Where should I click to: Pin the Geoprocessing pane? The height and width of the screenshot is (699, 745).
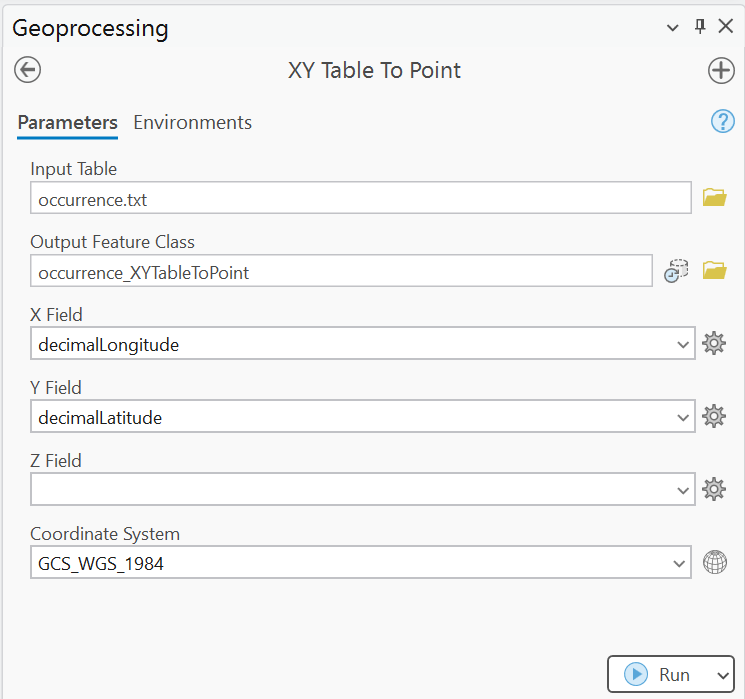point(700,27)
